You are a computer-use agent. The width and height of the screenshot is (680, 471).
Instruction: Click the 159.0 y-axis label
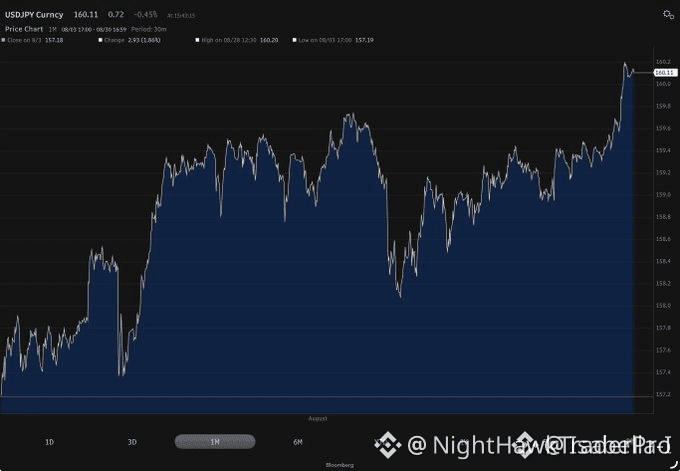tap(663, 195)
